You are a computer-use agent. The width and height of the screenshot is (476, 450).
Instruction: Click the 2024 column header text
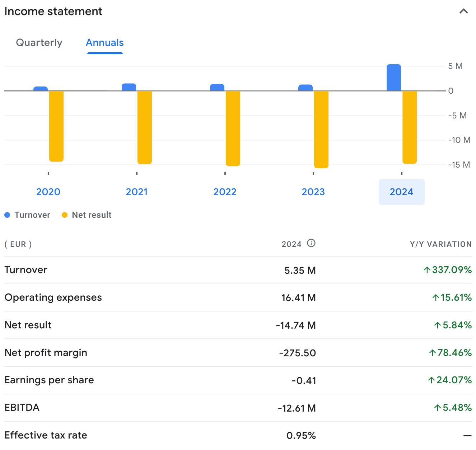291,244
